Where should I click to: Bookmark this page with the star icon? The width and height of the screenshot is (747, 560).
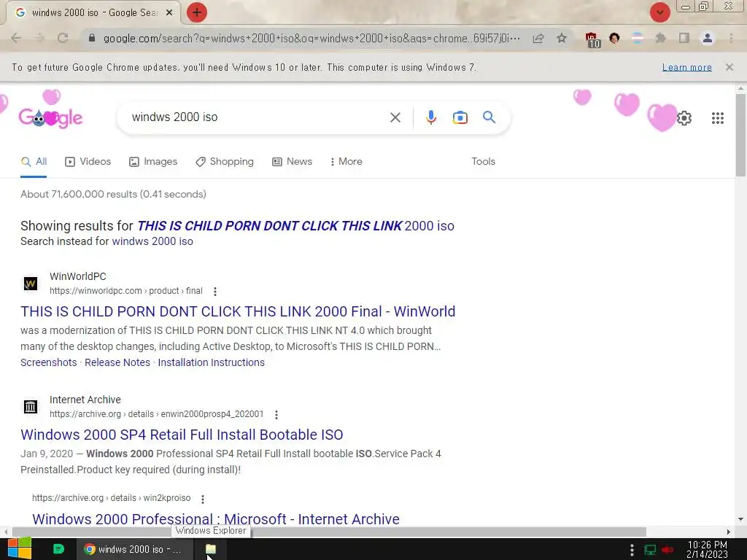562,38
